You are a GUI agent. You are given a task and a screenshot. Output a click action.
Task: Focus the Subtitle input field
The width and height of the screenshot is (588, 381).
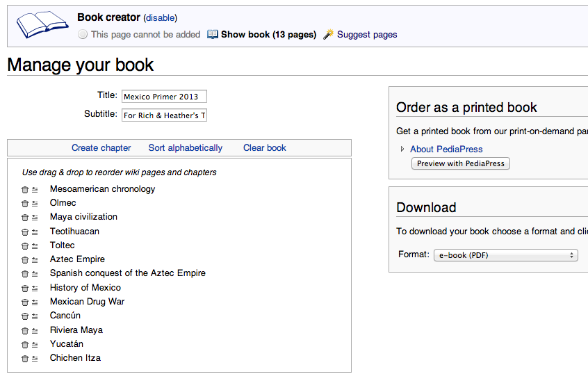[x=164, y=115]
